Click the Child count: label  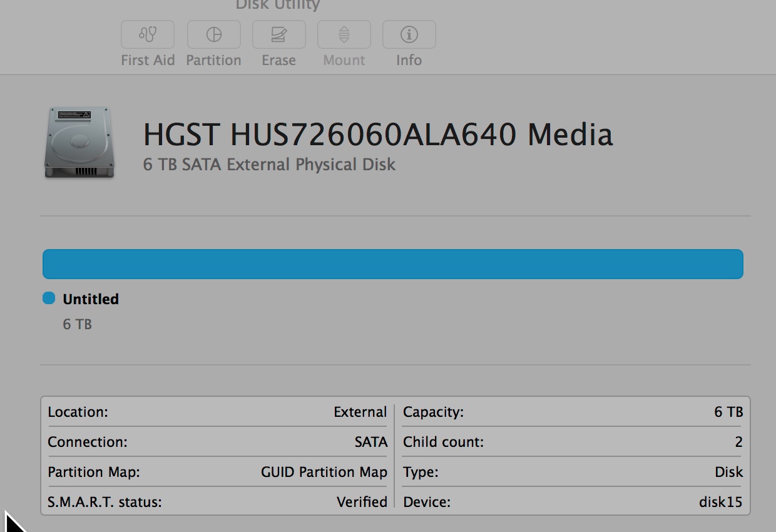tap(443, 442)
